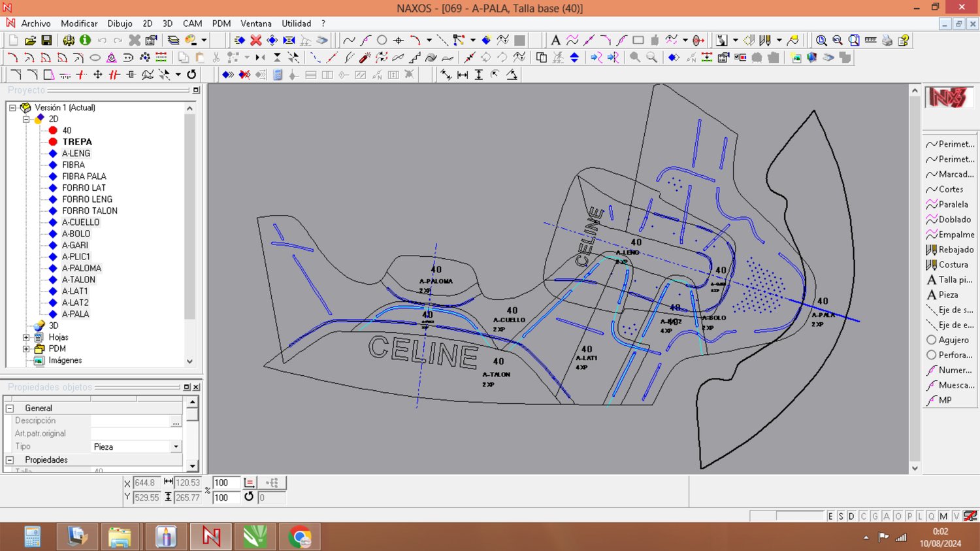Screen dimensions: 980x551
Task: Click the Open file folder icon
Action: (30, 41)
